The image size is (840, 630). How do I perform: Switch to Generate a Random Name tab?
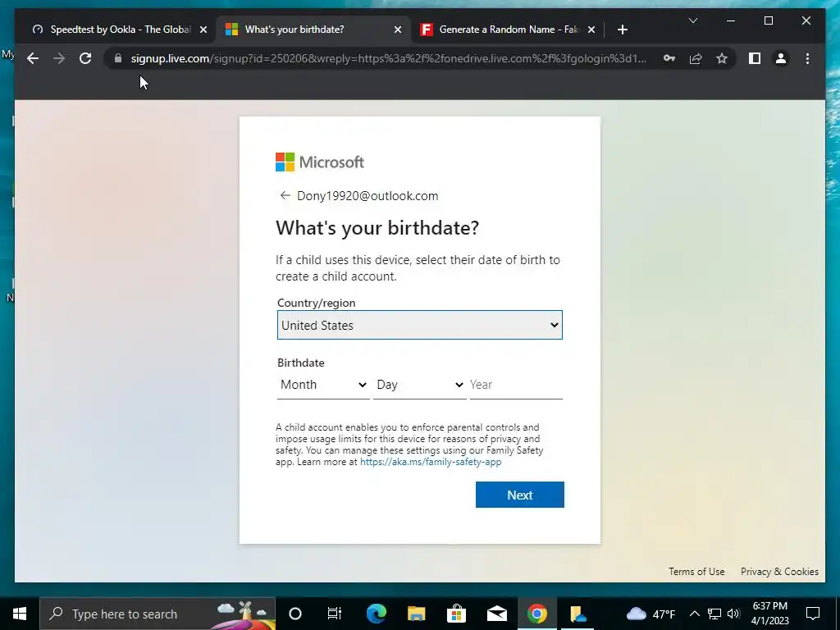(507, 30)
